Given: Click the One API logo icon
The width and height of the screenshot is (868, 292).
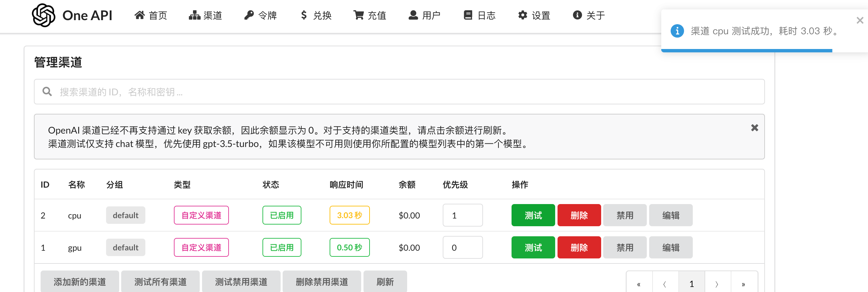Looking at the screenshot, I should coord(44,15).
